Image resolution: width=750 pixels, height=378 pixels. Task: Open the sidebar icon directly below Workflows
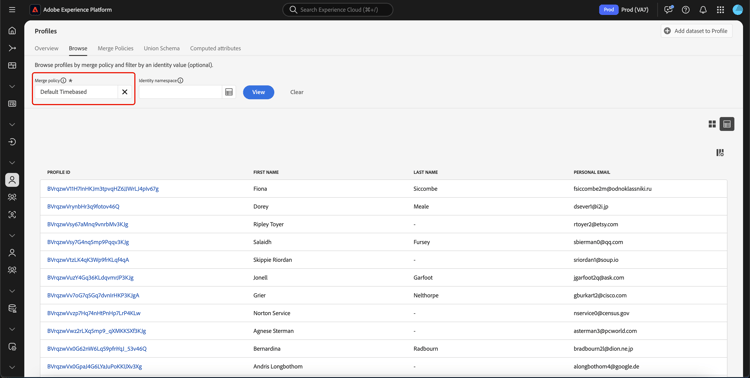pyautogui.click(x=12, y=66)
